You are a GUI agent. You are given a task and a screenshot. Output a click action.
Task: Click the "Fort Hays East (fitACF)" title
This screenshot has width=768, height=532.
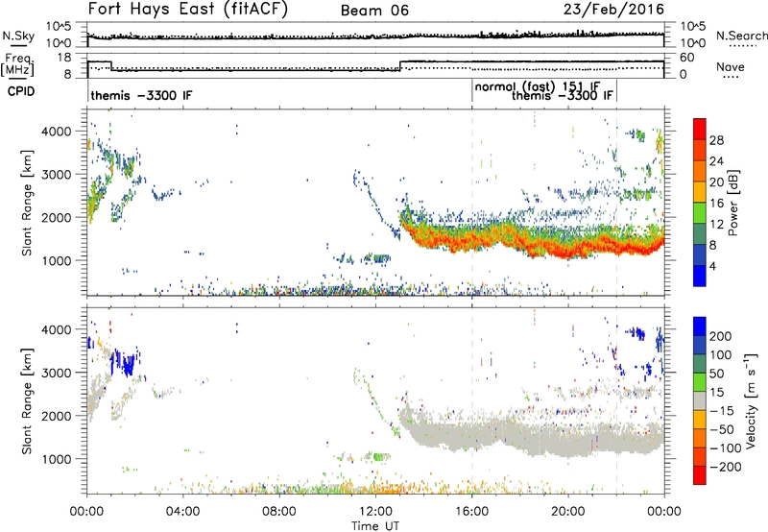coord(187,9)
